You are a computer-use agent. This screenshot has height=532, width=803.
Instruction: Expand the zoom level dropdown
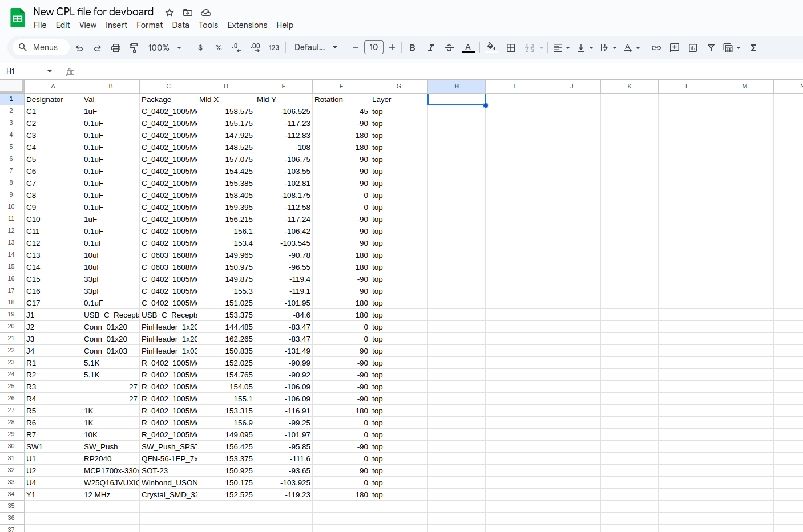click(164, 48)
